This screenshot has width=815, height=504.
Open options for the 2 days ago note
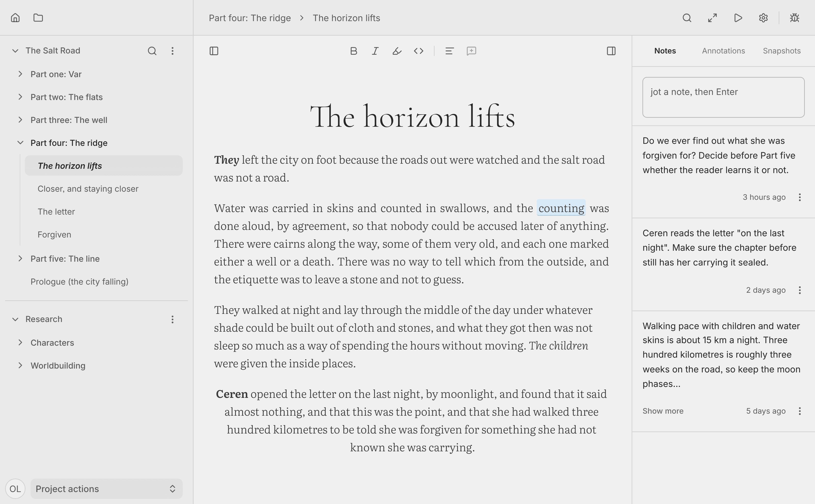click(800, 290)
